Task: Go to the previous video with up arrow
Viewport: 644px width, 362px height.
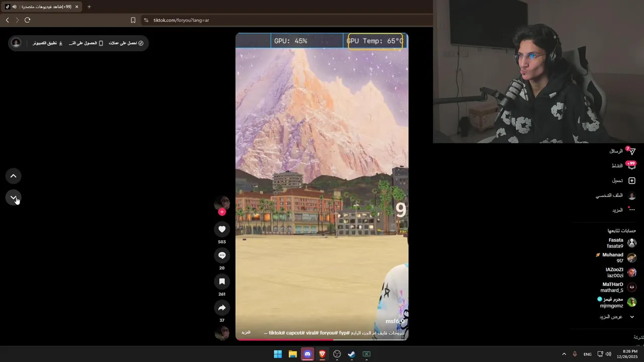Action: pyautogui.click(x=14, y=176)
